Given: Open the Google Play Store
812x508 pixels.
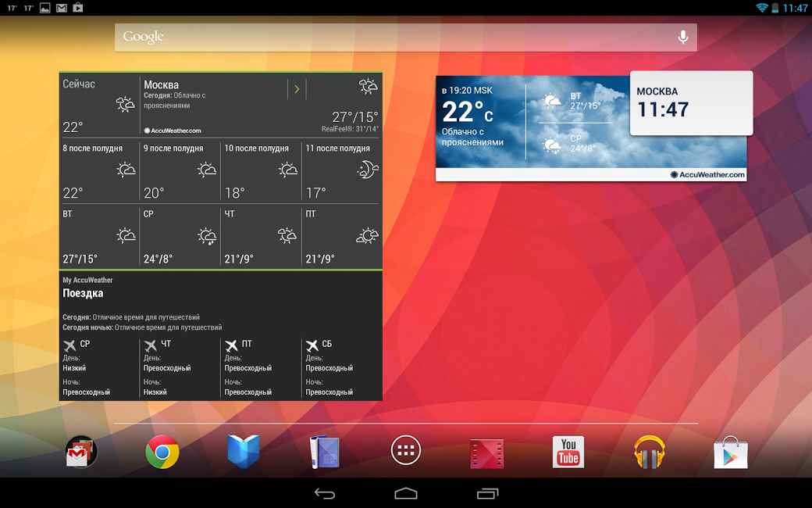Looking at the screenshot, I should [x=731, y=452].
